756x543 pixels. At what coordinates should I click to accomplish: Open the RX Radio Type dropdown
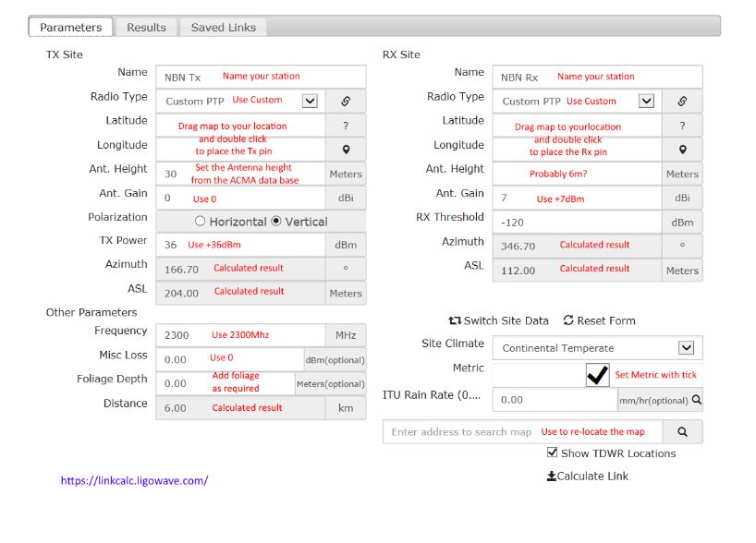click(x=647, y=101)
